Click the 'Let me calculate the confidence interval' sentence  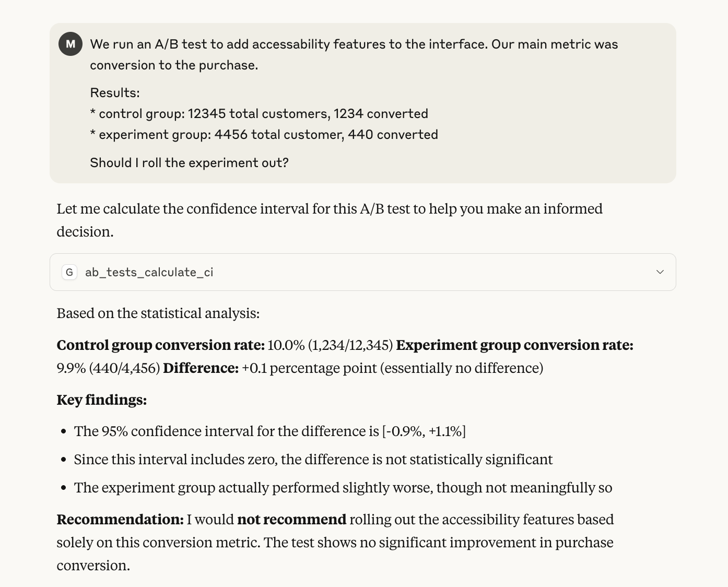pyautogui.click(x=329, y=209)
